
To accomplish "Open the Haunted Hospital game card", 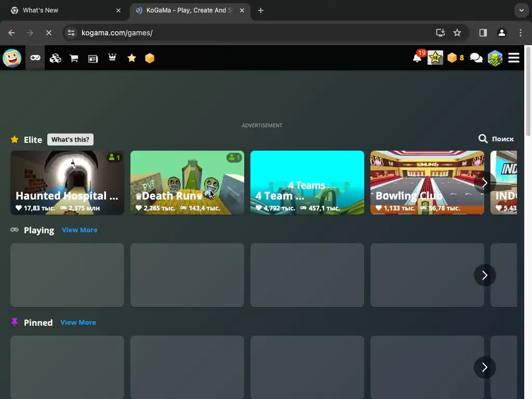I will (67, 182).
